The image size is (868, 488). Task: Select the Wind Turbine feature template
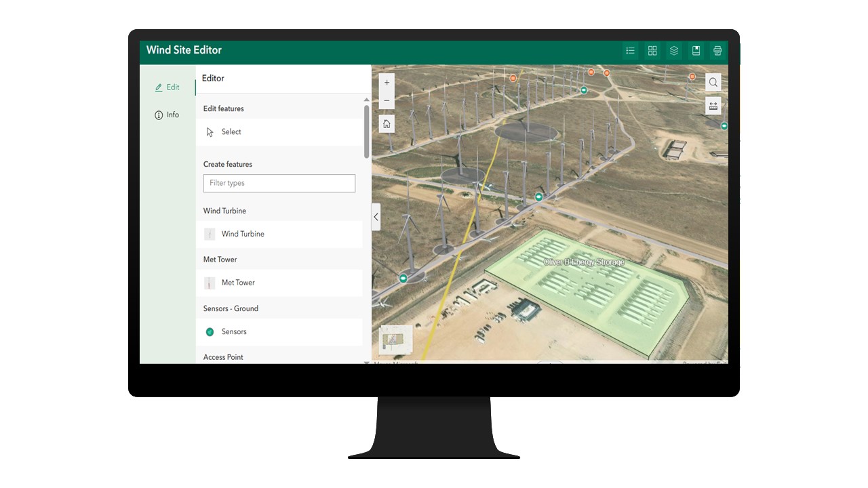[x=243, y=234]
